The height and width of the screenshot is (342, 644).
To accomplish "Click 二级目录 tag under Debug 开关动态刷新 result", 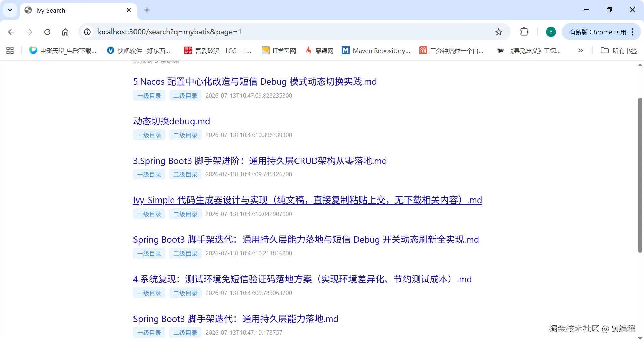I will tap(185, 253).
